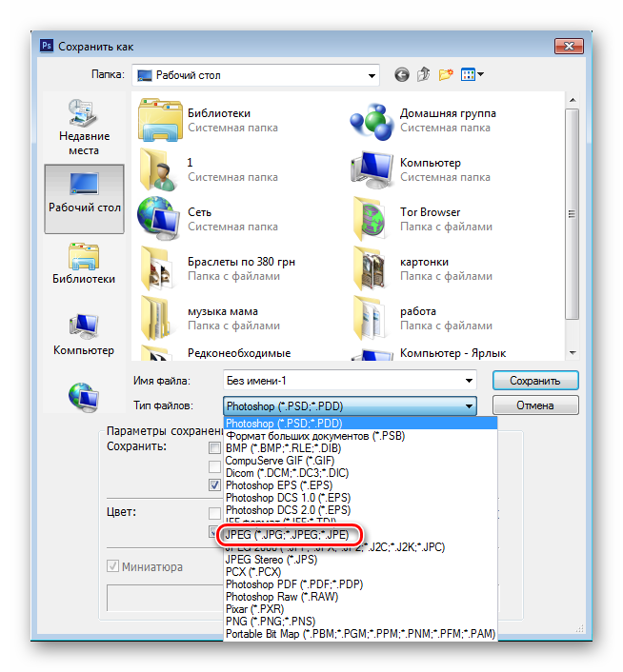Open the работа folder

421,318
